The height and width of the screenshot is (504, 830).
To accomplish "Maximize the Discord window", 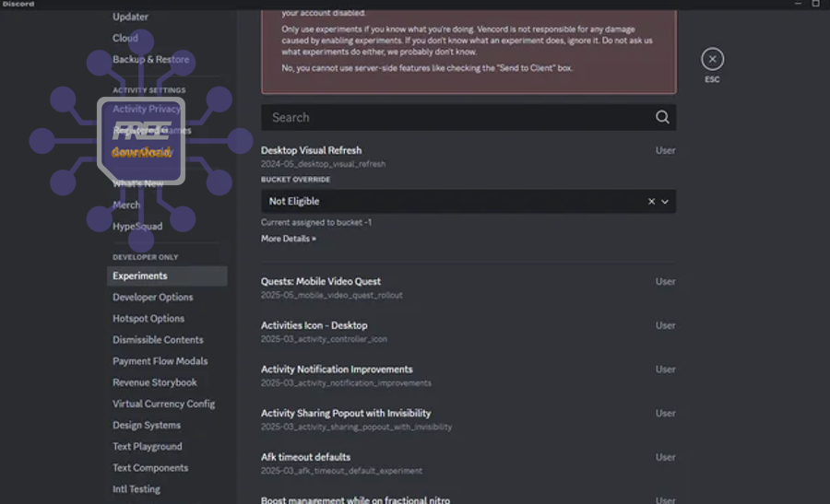I will 816,4.
